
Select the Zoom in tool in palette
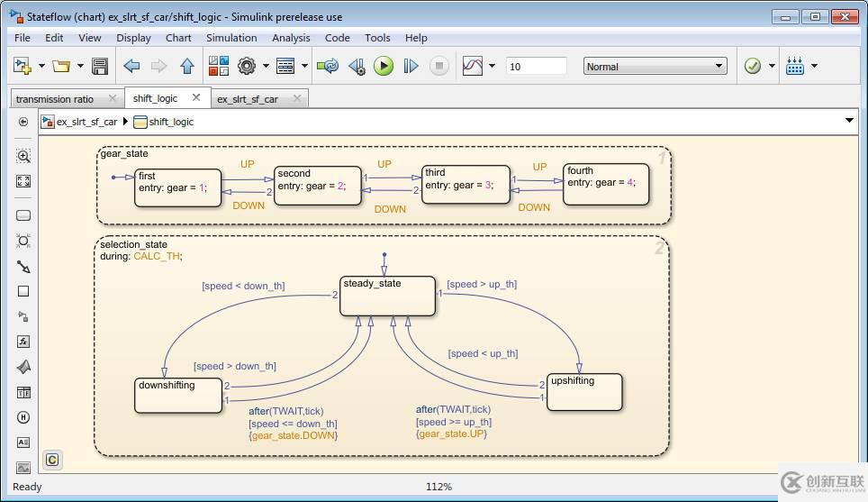(23, 156)
